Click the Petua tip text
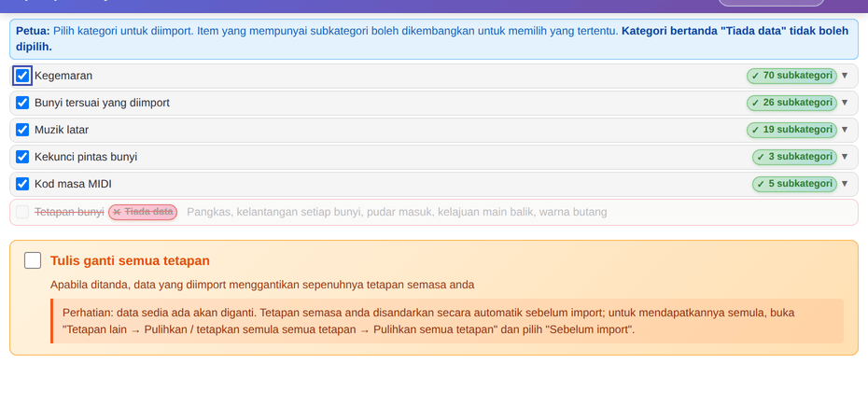This screenshot has height=419, width=868. pyautogui.click(x=432, y=39)
